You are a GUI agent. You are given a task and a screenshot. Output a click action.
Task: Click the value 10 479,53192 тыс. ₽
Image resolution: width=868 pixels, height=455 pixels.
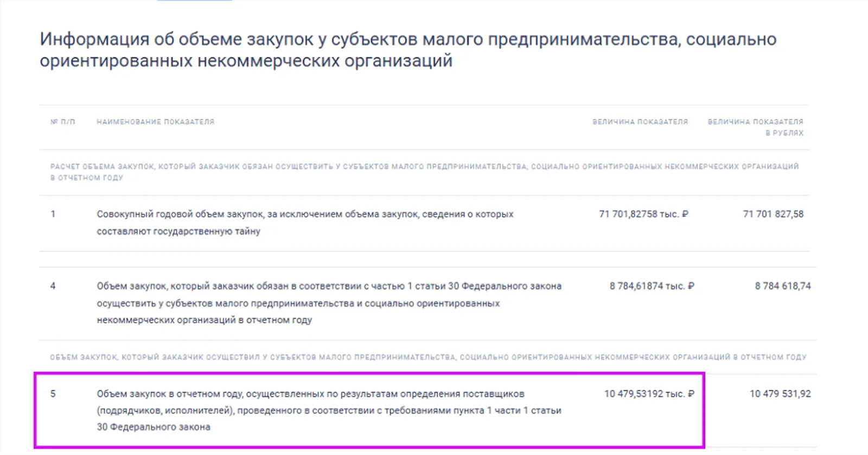click(648, 394)
